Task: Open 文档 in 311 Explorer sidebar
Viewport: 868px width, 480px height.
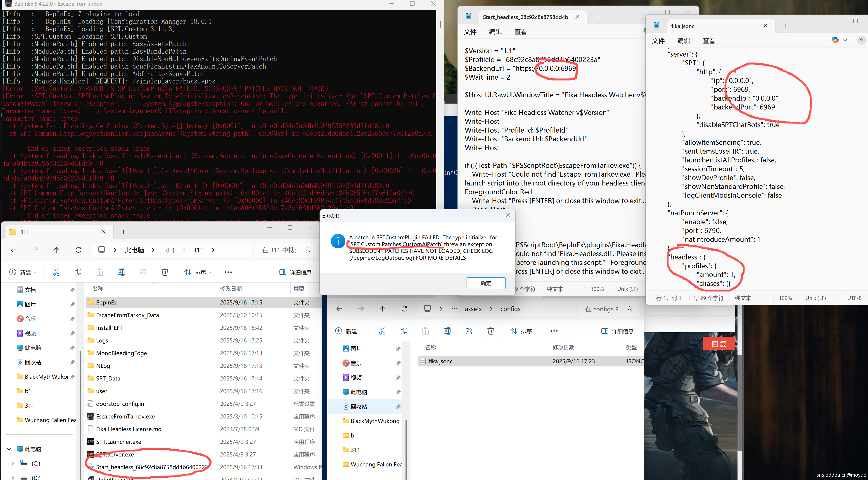Action: (30, 290)
